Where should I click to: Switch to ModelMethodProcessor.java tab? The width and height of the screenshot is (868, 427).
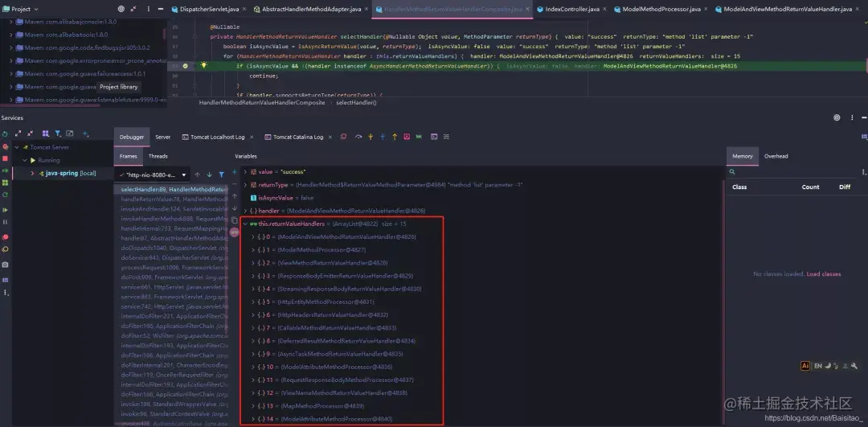(x=661, y=10)
